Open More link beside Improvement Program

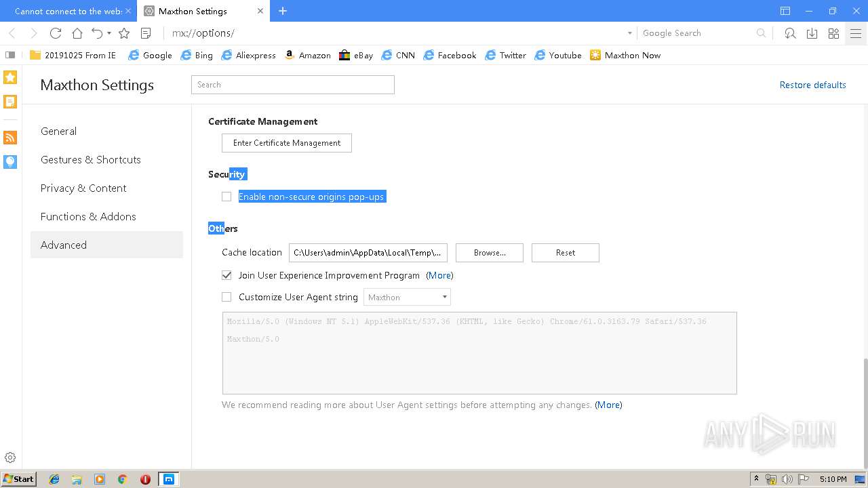tap(439, 275)
